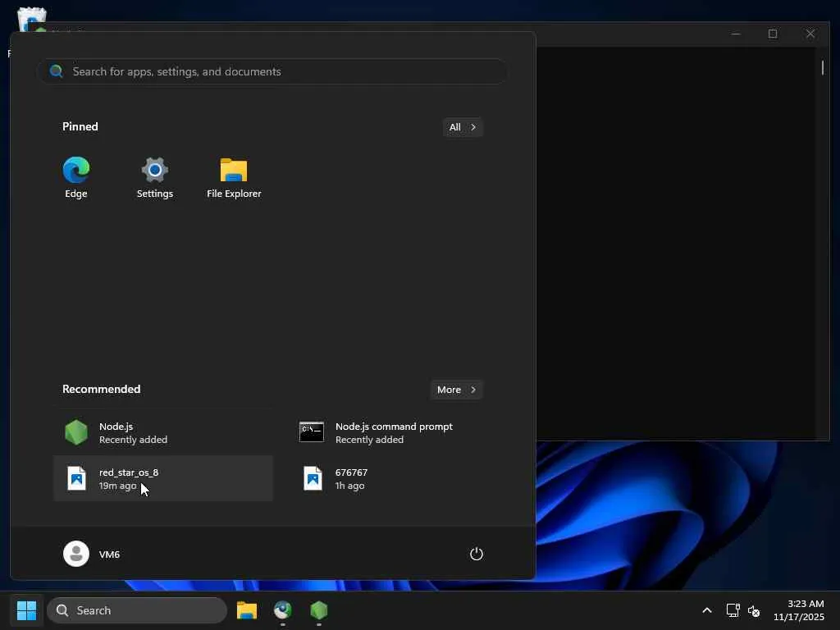
Task: Launch Node.js command prompt
Action: coord(390,432)
